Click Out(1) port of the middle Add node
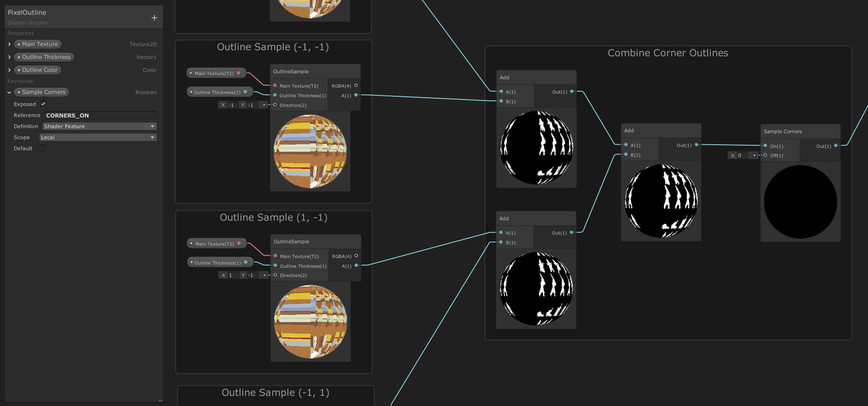This screenshot has height=406, width=868. [x=696, y=145]
